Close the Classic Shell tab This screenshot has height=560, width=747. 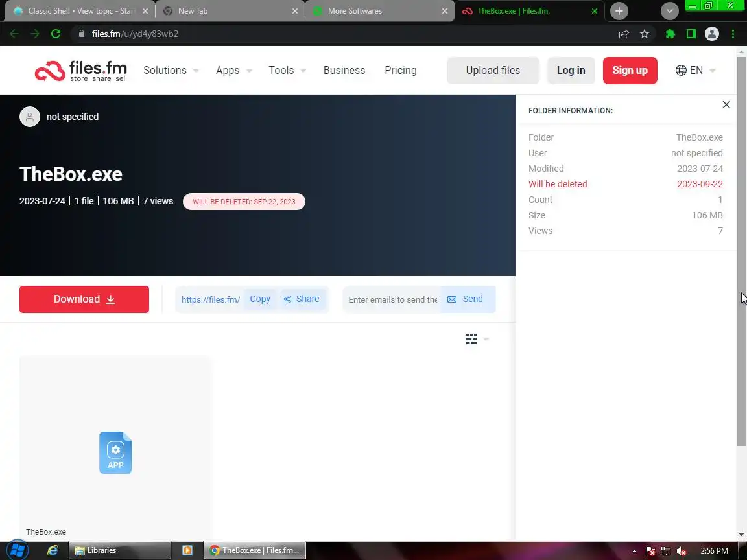145,11
